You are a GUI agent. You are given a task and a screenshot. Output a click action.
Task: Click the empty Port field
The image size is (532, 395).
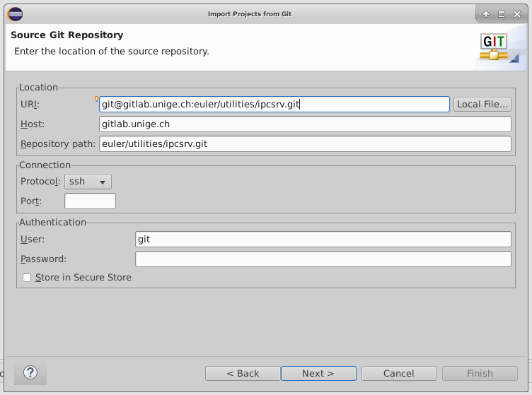click(x=90, y=201)
